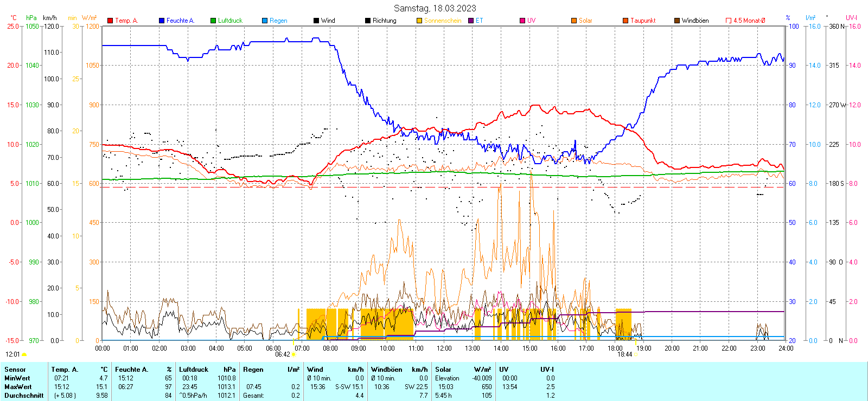
Task: Select the Wind legend label
Action: 328,21
